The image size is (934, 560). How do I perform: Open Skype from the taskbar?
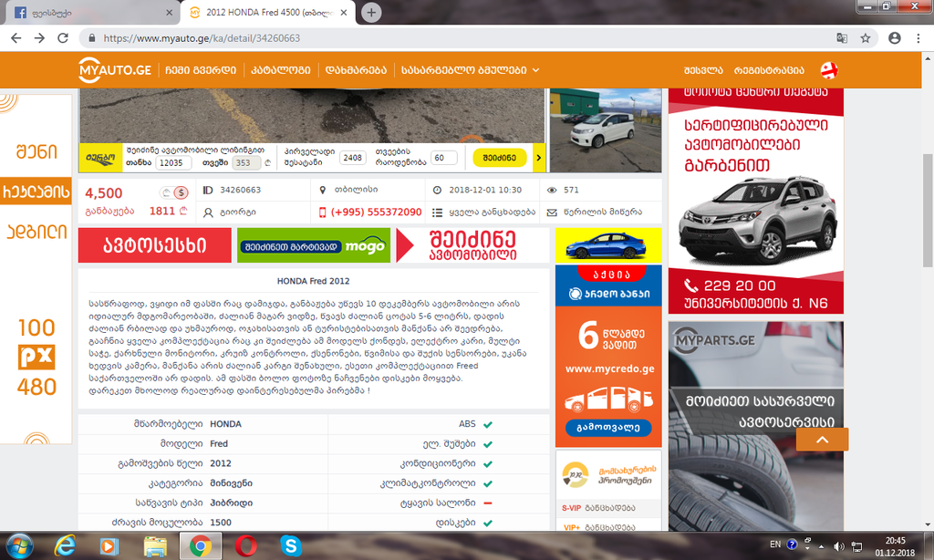(x=291, y=545)
